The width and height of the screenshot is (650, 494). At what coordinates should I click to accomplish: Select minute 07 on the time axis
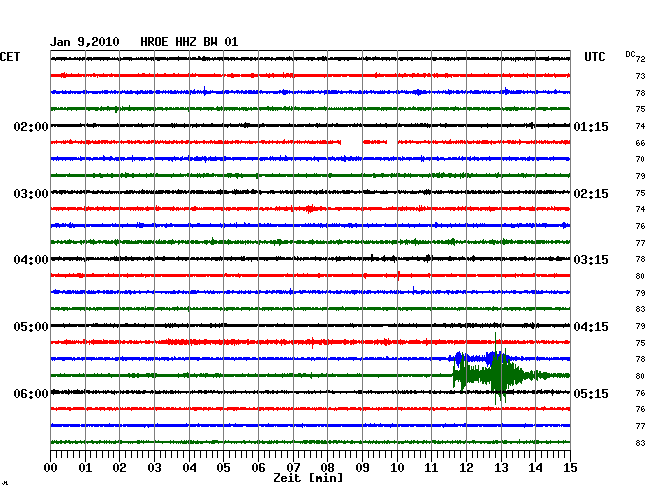(293, 468)
